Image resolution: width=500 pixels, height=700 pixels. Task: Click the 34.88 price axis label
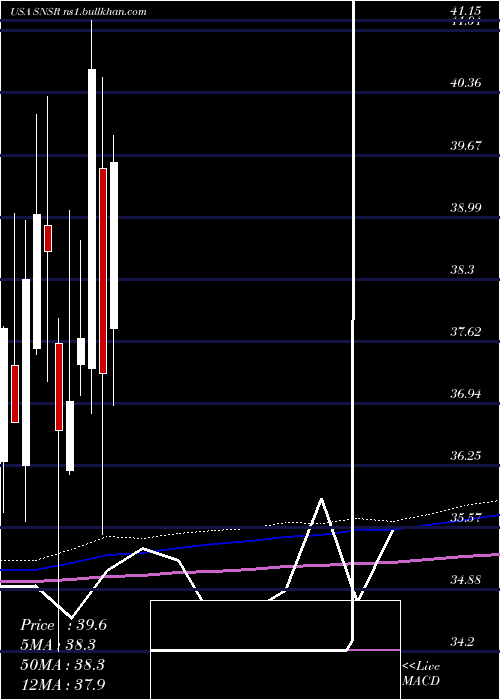click(465, 579)
